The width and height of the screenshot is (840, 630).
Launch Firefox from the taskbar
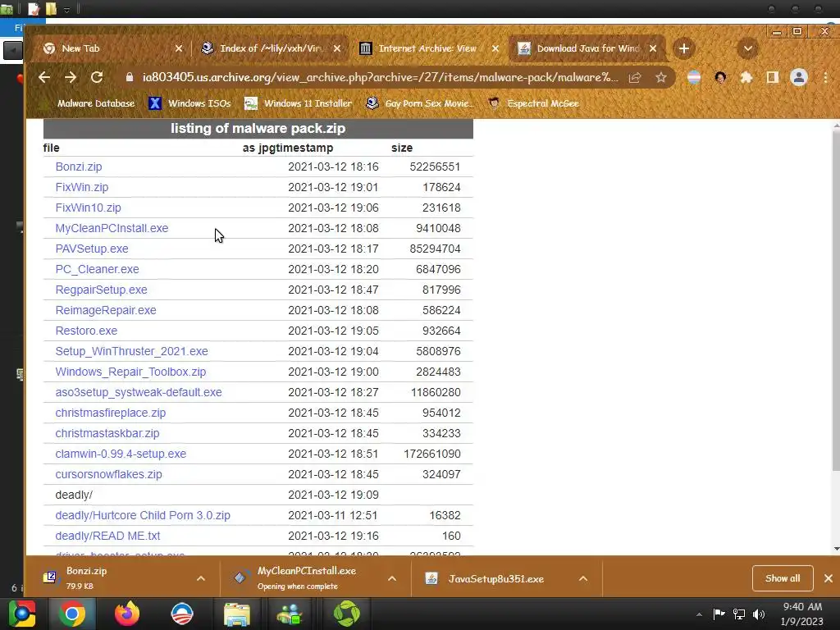tap(127, 614)
